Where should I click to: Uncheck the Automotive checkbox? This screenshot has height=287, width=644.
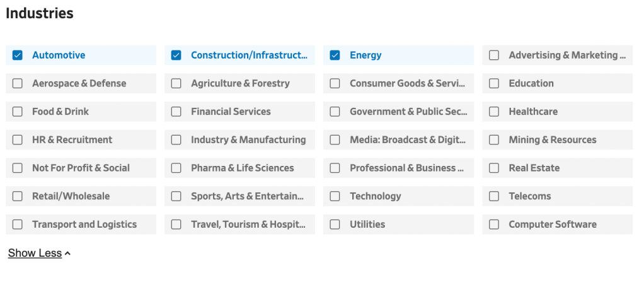click(18, 56)
